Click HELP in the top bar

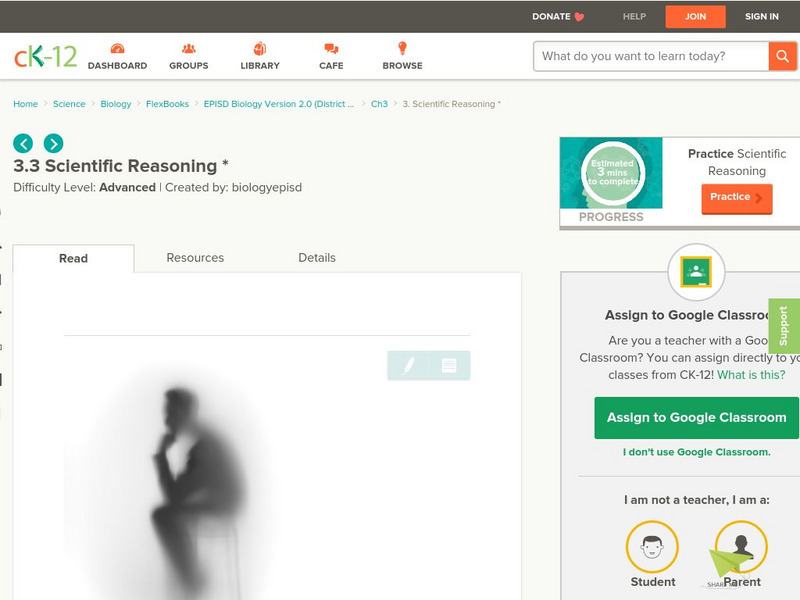click(x=634, y=17)
